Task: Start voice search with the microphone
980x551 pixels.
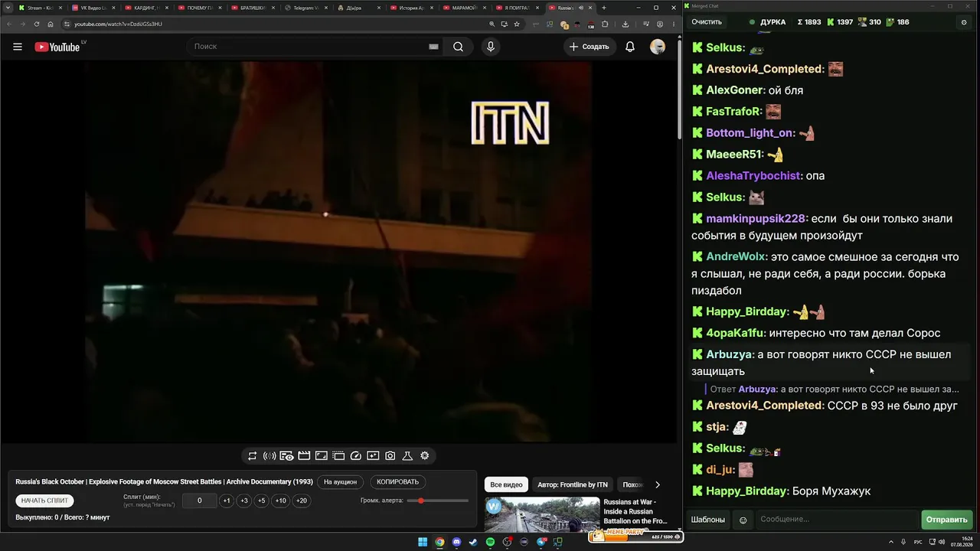Action: coord(491,47)
